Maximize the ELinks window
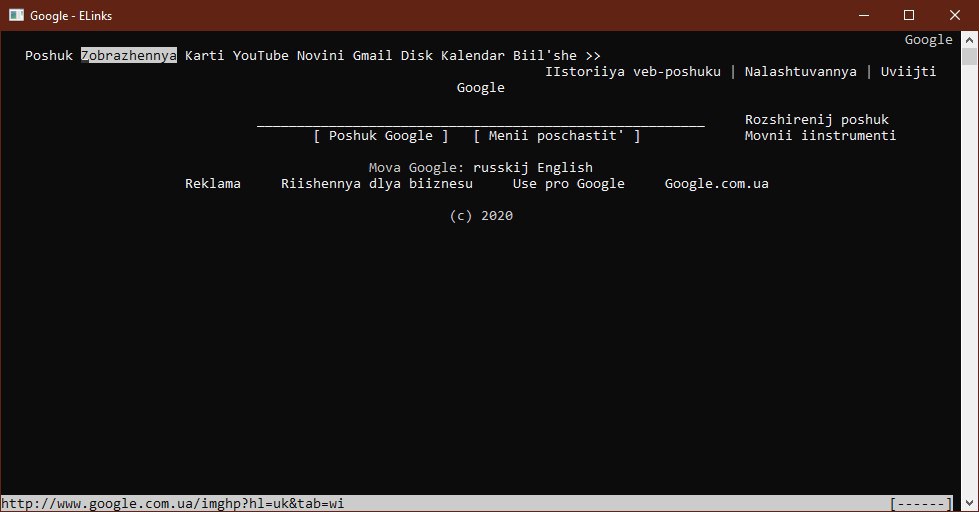This screenshot has height=512, width=979. tap(909, 16)
